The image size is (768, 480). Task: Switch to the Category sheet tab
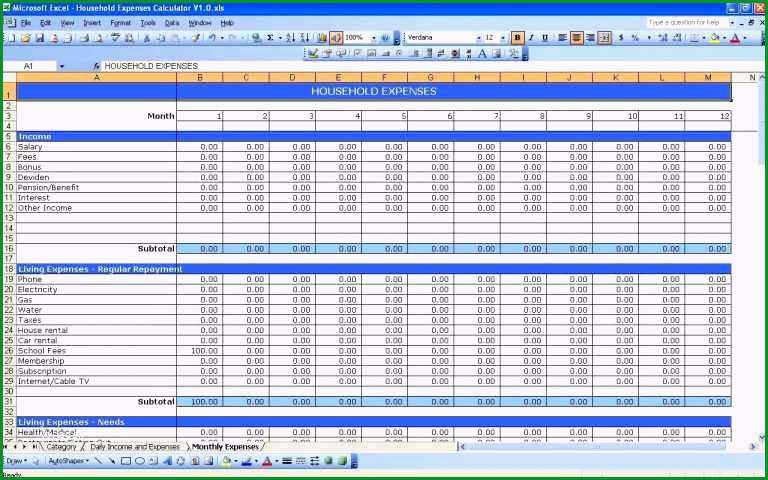pyautogui.click(x=61, y=447)
